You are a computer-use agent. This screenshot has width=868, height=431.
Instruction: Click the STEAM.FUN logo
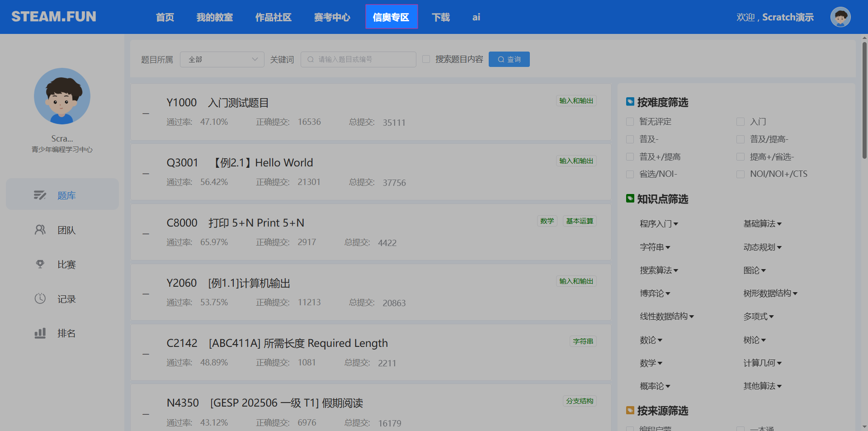pyautogui.click(x=54, y=17)
